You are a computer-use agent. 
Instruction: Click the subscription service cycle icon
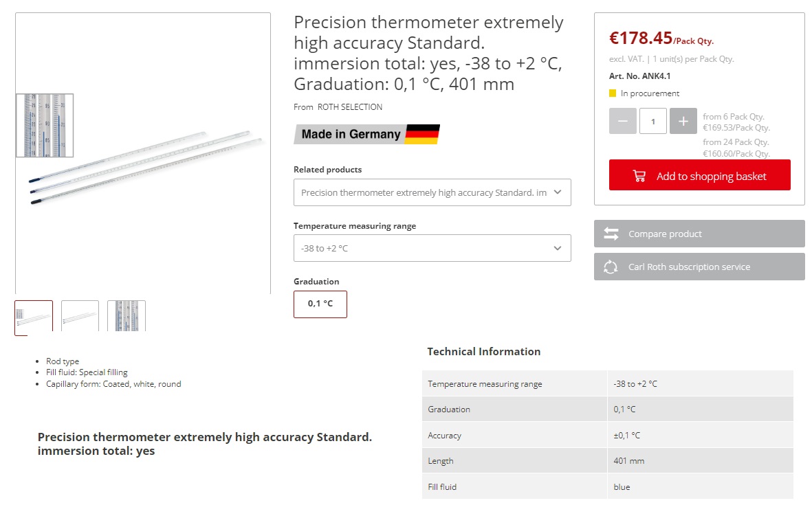[x=611, y=267]
